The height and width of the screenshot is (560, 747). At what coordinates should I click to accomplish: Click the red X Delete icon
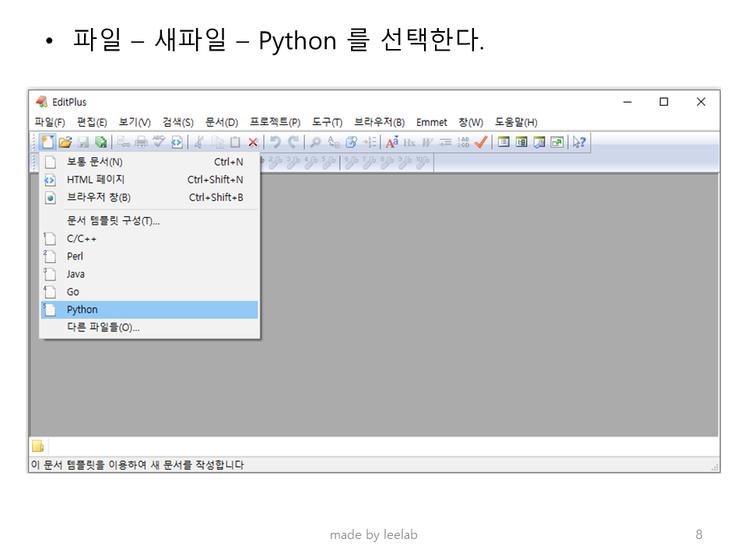[x=253, y=142]
